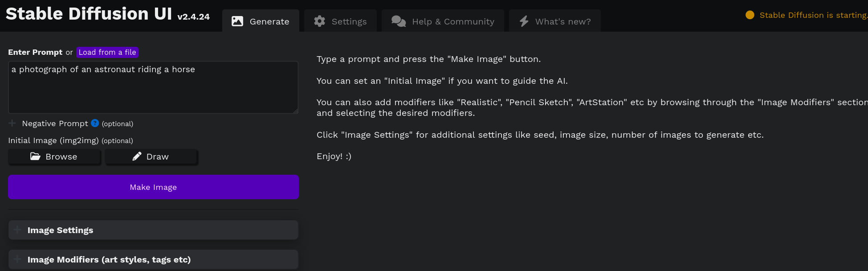This screenshot has width=868, height=271.
Task: Click the pencil icon inside the Draw button
Action: point(137,156)
